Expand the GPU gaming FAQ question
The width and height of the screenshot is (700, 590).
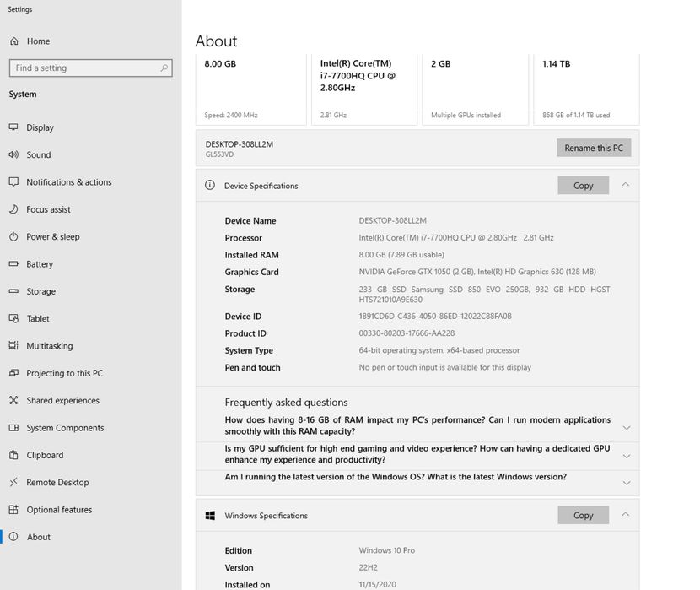pos(627,457)
